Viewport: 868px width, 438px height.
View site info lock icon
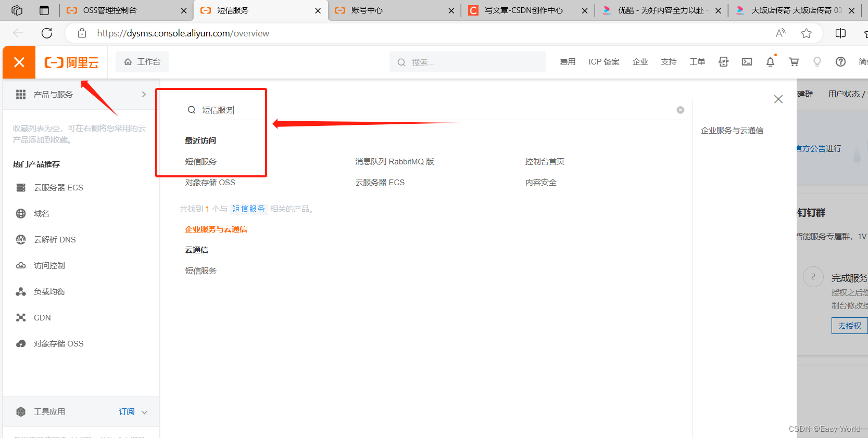(x=82, y=33)
